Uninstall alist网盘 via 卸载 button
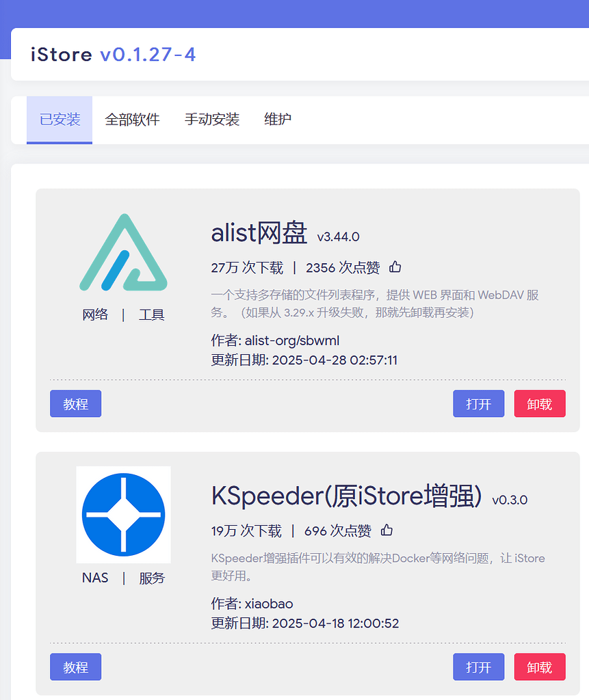 [540, 403]
